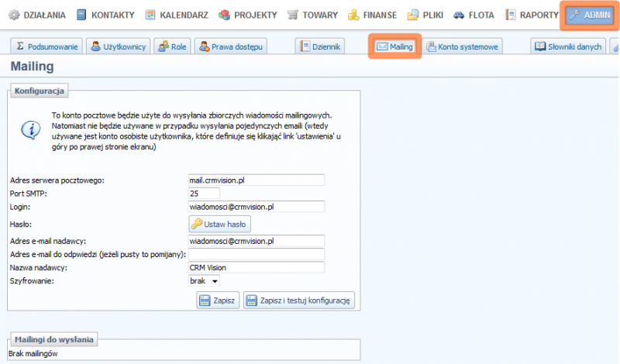The height and width of the screenshot is (364, 620).
Task: Switch to the Dziennik tab
Action: [x=320, y=46]
